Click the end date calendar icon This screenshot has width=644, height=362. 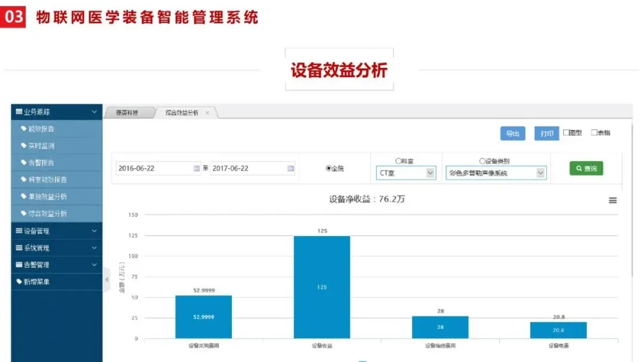[290, 168]
